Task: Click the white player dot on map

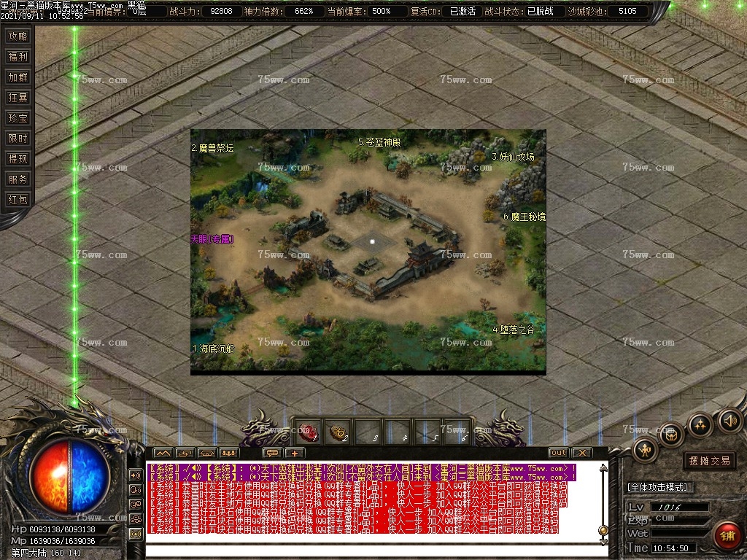Action: coord(373,242)
